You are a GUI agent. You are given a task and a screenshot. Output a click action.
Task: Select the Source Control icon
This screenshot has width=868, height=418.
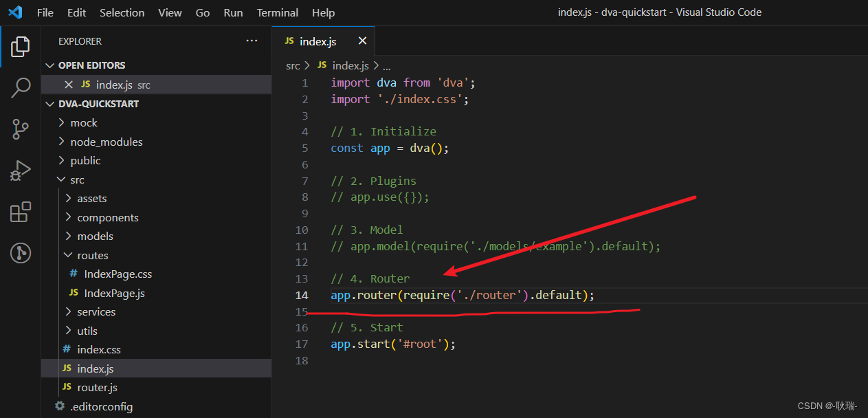click(x=20, y=129)
